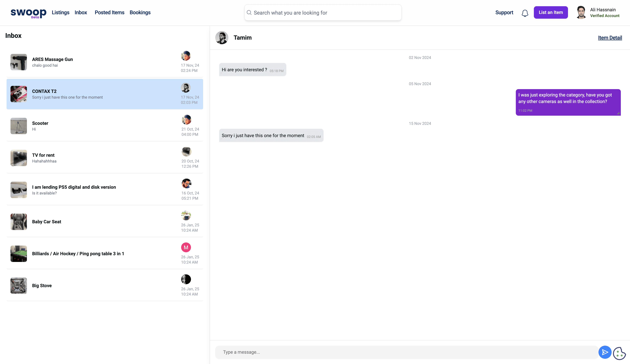630x364 pixels.
Task: Go to the Listings menu
Action: (61, 12)
